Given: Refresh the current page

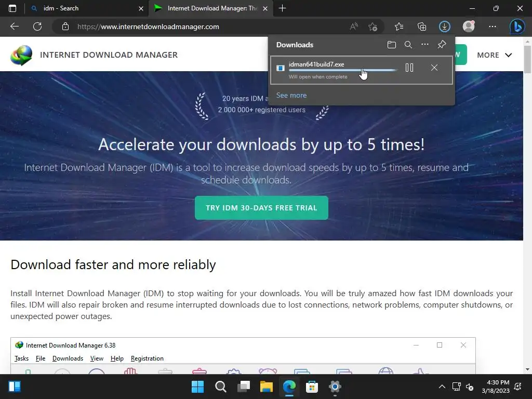Looking at the screenshot, I should click(x=37, y=26).
